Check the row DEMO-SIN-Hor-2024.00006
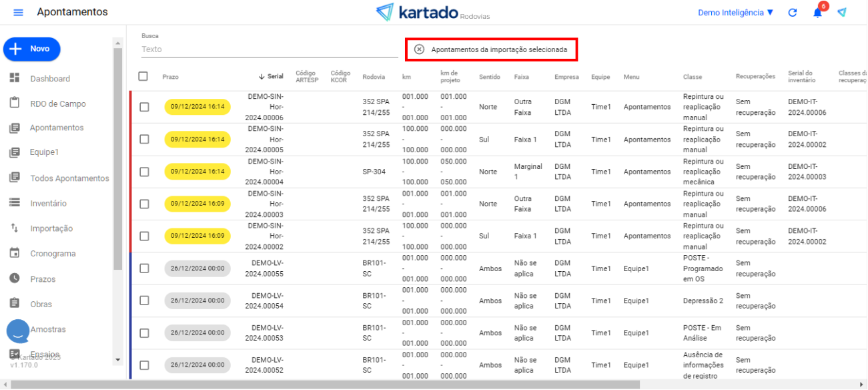868x390 pixels. 144,107
